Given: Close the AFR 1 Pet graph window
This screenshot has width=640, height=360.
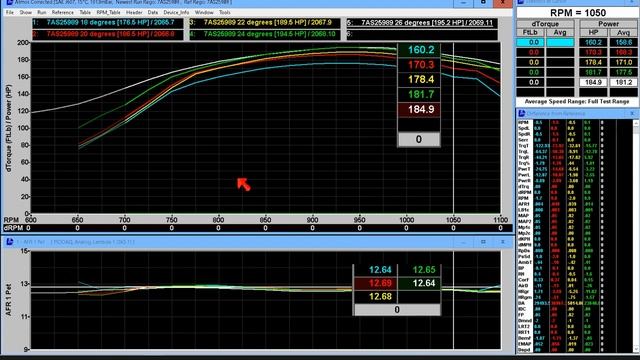Looking at the screenshot, I should click(502, 242).
